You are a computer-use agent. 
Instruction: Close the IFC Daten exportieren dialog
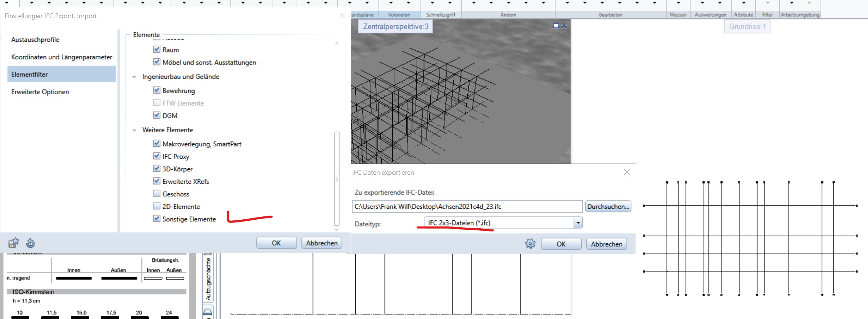point(627,172)
